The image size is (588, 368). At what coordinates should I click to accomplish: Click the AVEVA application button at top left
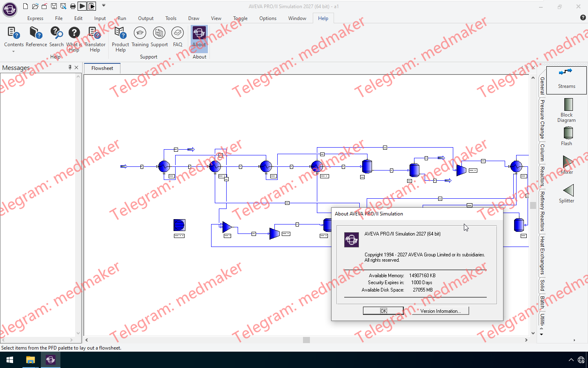9,9
